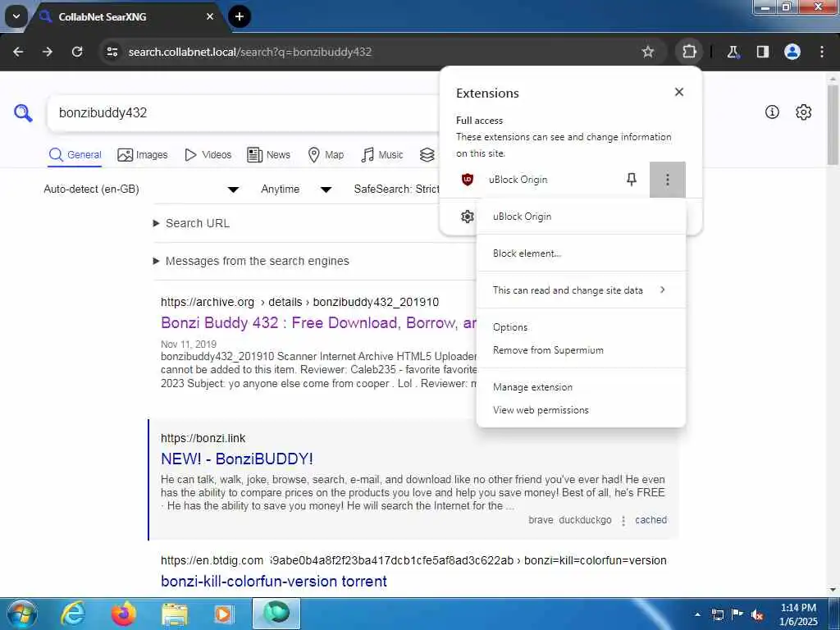Choose Remove from Supermium
The height and width of the screenshot is (630, 840).
pos(581,349)
